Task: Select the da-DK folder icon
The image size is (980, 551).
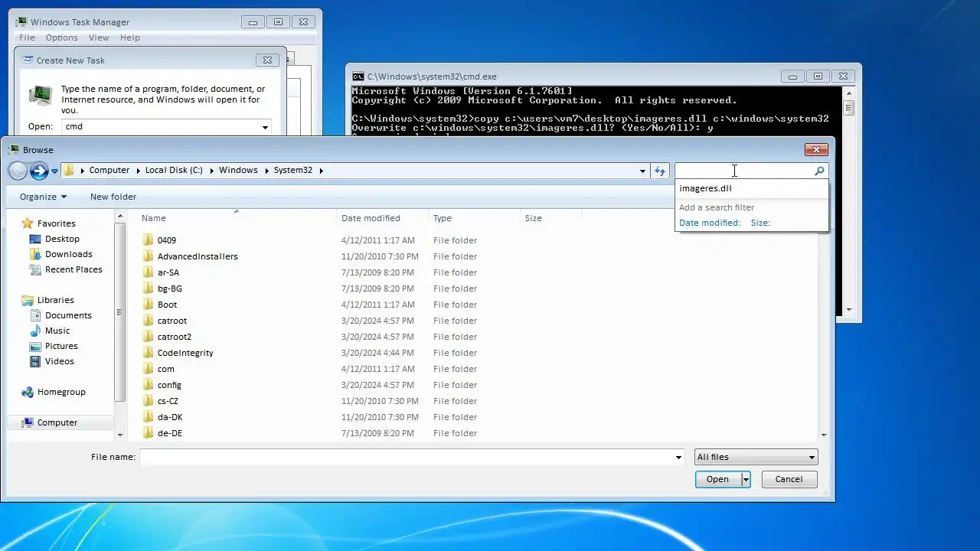Action: [x=149, y=417]
